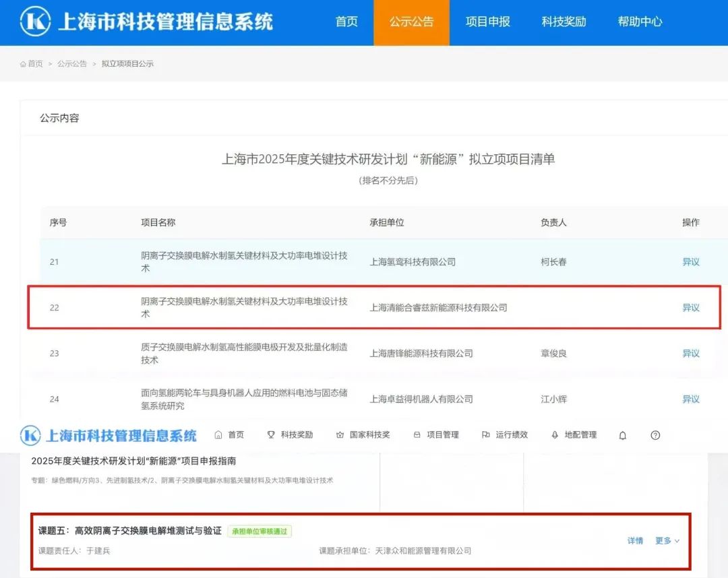Open the 公示公告 tab in top navigation
Image resolution: width=728 pixels, height=578 pixels.
click(412, 21)
